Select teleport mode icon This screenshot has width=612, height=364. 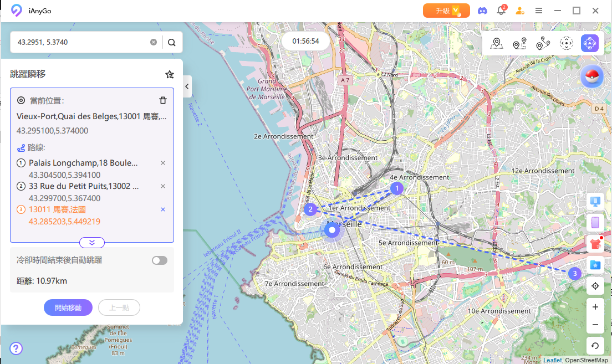497,43
